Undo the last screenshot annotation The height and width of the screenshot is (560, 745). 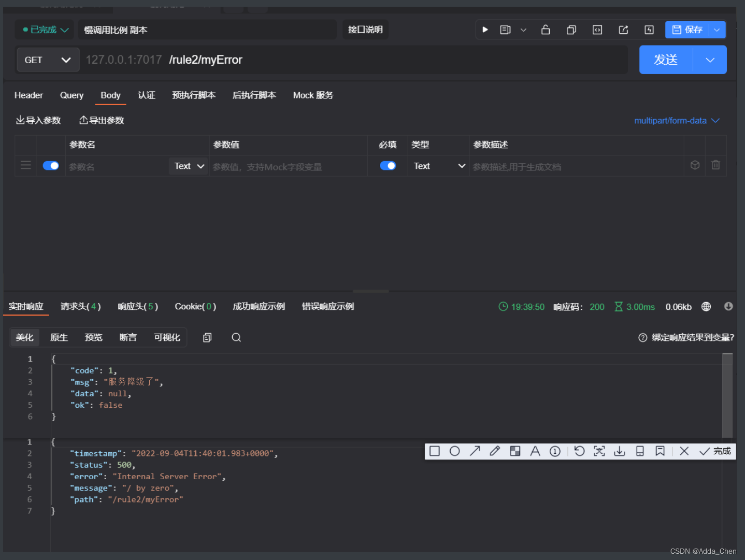(x=579, y=451)
